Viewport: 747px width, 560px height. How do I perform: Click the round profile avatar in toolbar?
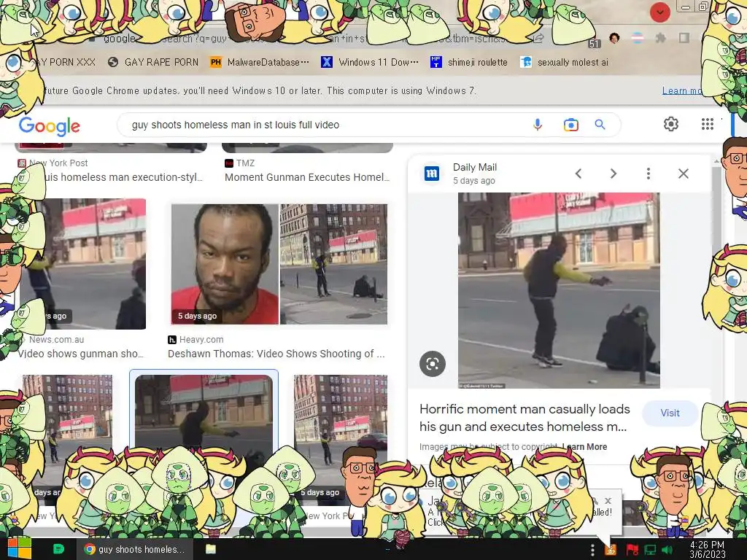614,38
